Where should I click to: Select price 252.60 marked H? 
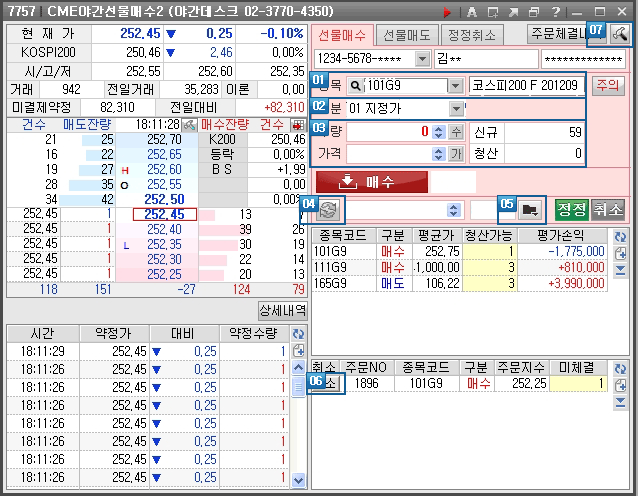click(164, 169)
